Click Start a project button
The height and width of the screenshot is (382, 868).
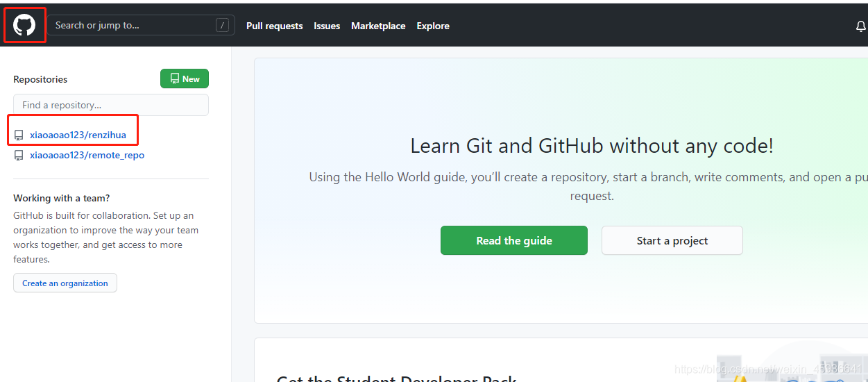(672, 240)
